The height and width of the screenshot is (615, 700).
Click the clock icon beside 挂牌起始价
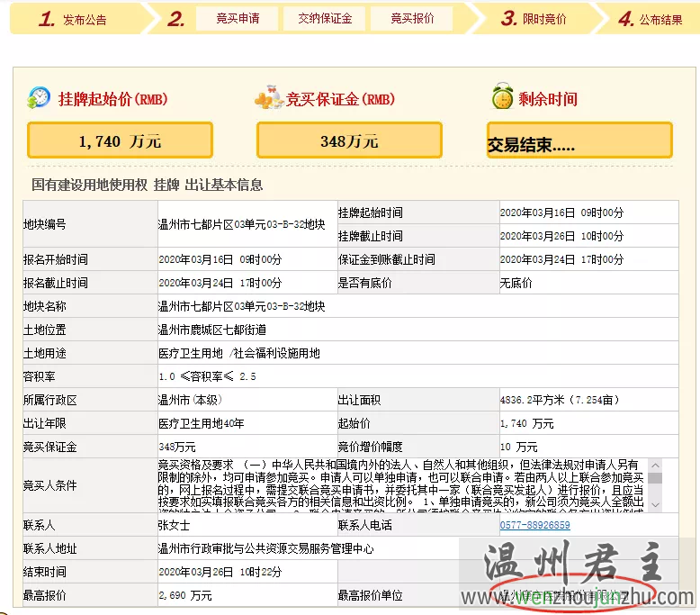[39, 98]
